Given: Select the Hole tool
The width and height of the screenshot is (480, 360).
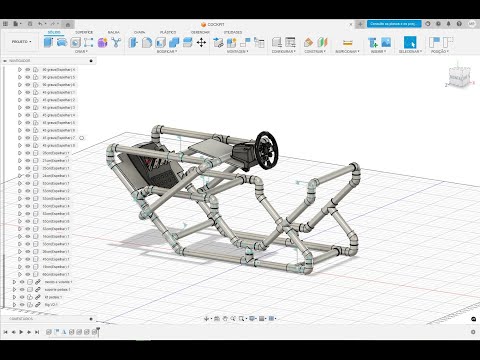Looking at the screenshot, I should pyautogui.click(x=76, y=42).
